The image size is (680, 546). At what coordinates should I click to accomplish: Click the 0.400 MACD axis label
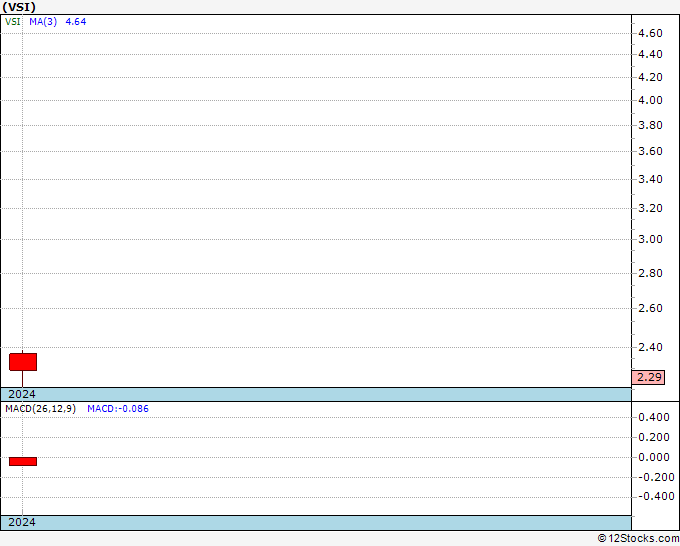654,418
